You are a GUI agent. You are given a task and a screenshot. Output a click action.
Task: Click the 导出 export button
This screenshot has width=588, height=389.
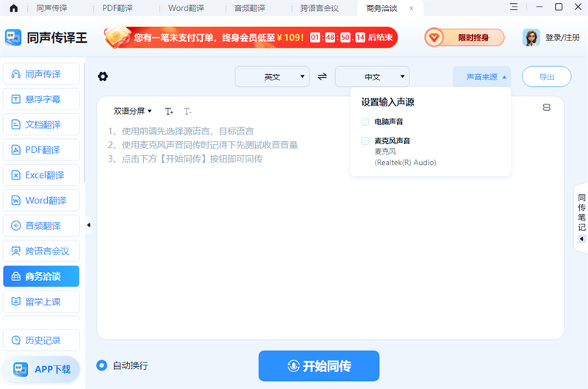pyautogui.click(x=546, y=76)
